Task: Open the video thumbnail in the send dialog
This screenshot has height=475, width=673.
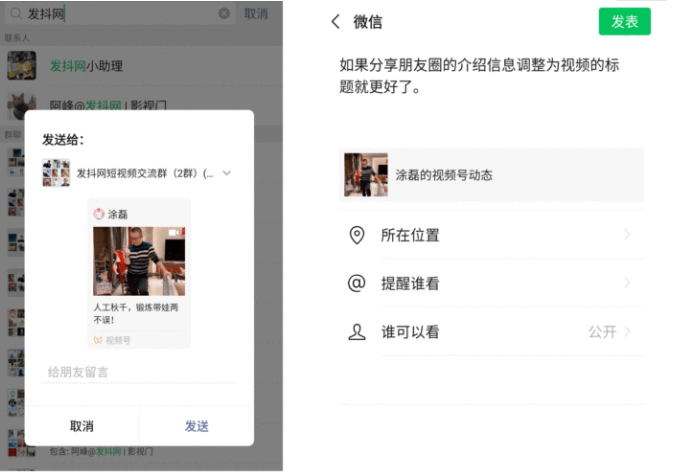Action: 139,261
